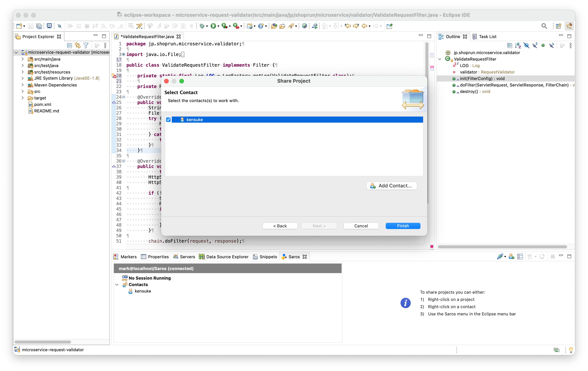The image size is (588, 371).
Task: Click the Save All toolbar icon
Action: click(39, 26)
